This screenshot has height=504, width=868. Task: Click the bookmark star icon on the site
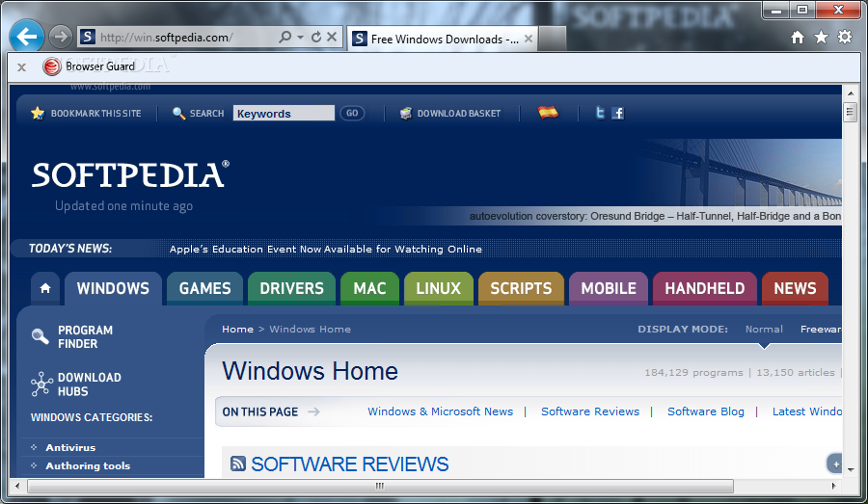pos(38,114)
